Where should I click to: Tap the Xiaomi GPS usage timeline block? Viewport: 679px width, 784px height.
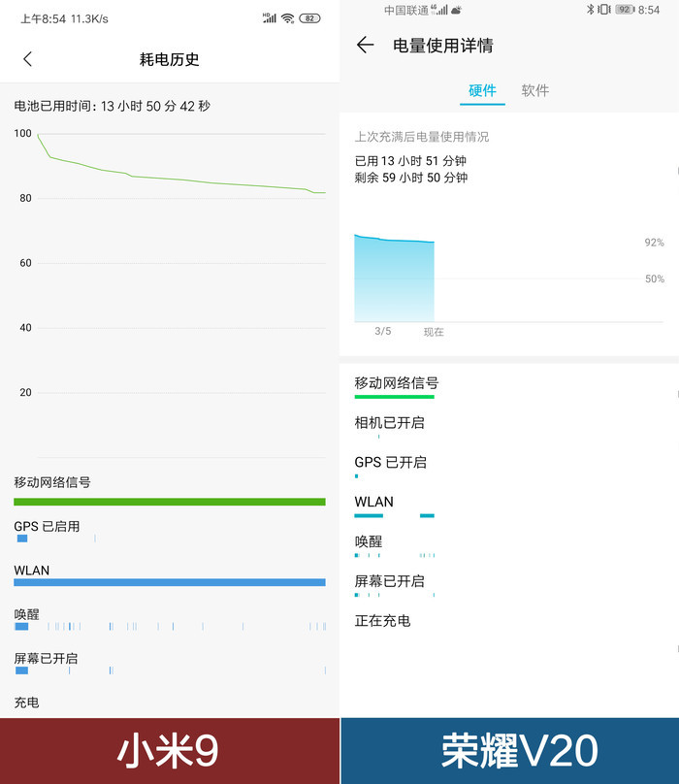(22, 539)
